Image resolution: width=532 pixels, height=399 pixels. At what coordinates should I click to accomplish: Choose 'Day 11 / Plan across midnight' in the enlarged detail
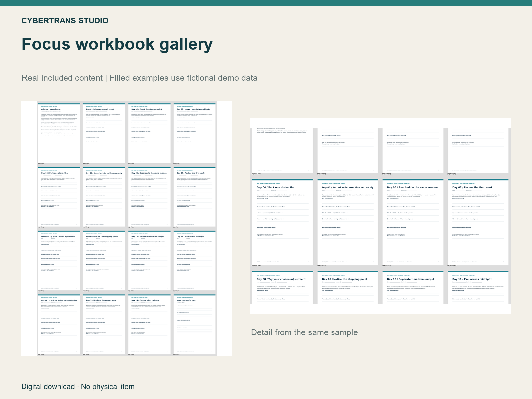tap(478, 287)
